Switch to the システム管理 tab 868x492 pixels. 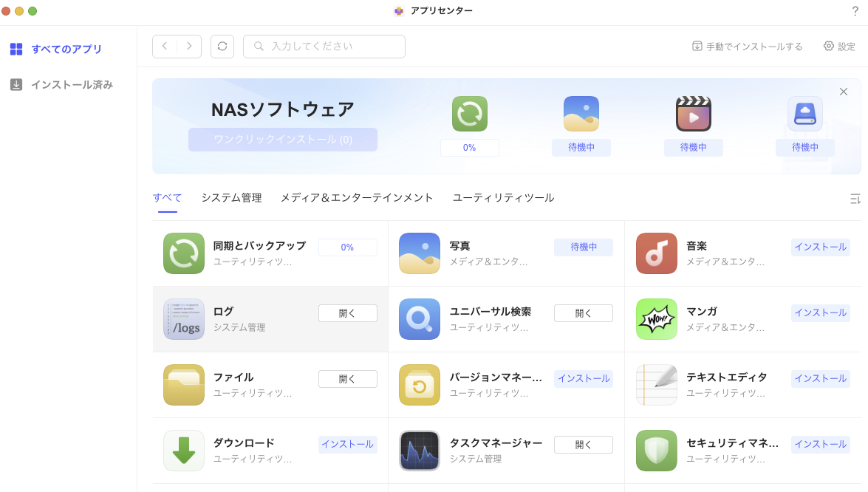point(231,198)
